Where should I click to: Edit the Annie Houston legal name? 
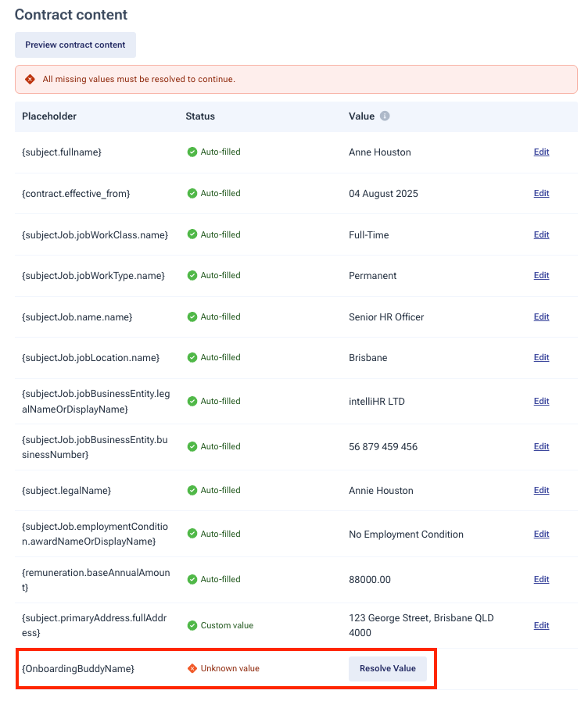pyautogui.click(x=541, y=491)
